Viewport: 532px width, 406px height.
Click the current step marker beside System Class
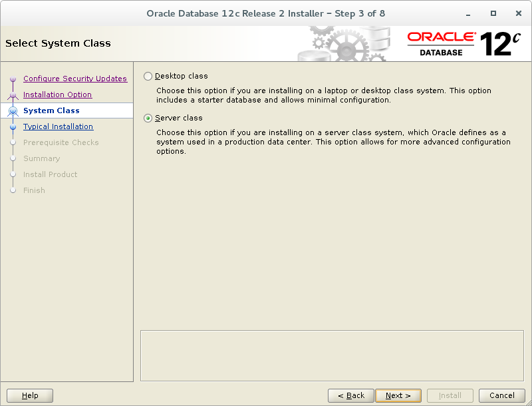click(x=13, y=110)
